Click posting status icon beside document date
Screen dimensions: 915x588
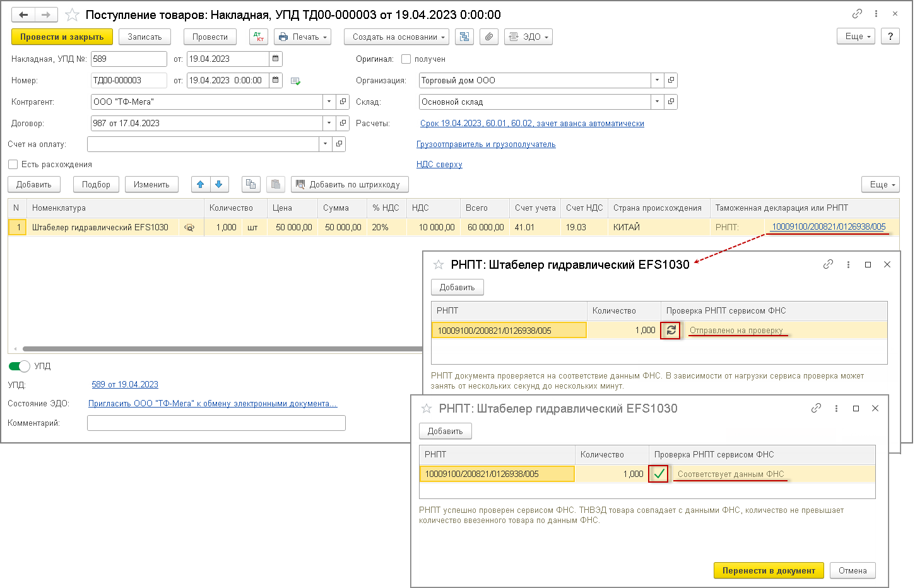click(295, 81)
